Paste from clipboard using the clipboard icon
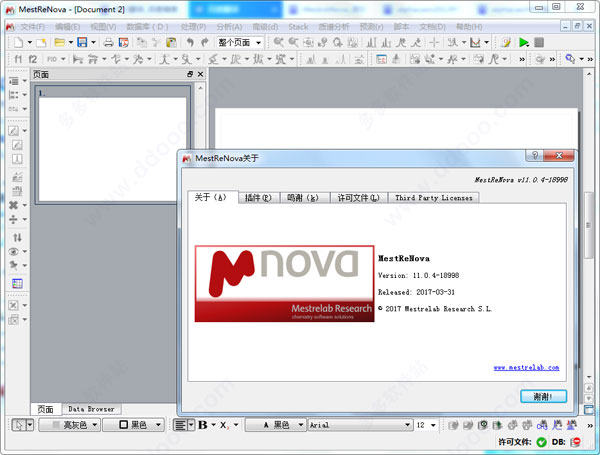 pyautogui.click(x=171, y=42)
